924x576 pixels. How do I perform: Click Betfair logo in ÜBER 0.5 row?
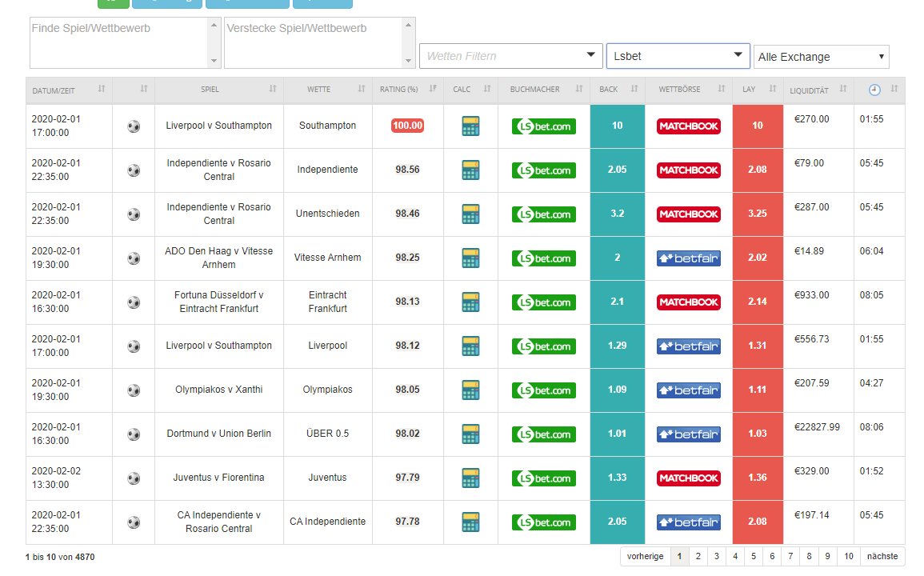[x=688, y=434]
